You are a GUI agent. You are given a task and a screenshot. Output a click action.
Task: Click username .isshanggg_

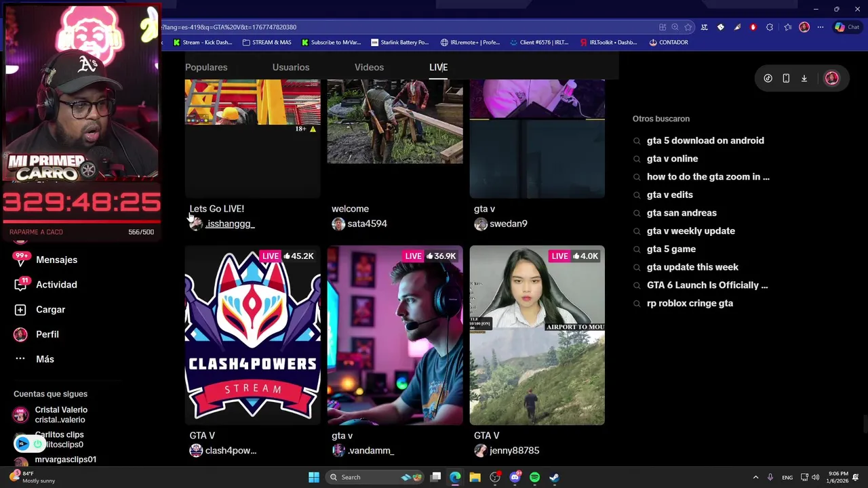click(x=229, y=224)
